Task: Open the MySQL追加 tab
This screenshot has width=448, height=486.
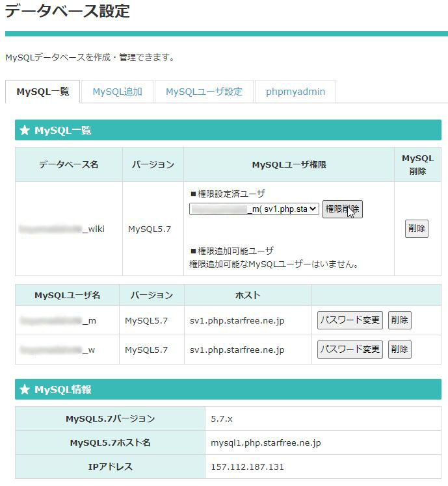Action: [117, 92]
